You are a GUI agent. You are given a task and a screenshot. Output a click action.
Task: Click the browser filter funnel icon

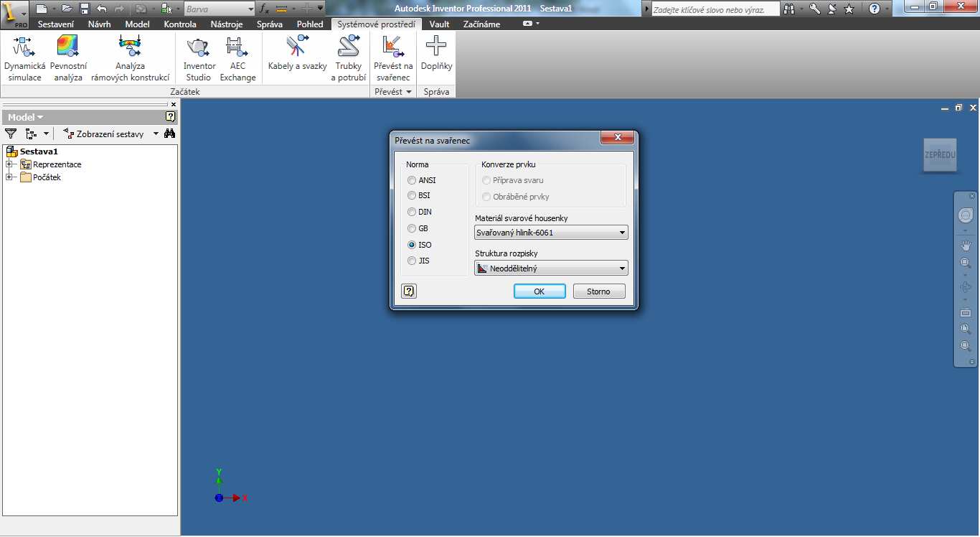(11, 134)
